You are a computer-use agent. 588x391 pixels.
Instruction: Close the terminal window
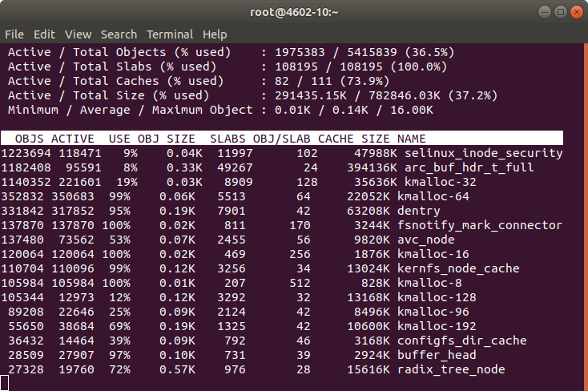[577, 12]
